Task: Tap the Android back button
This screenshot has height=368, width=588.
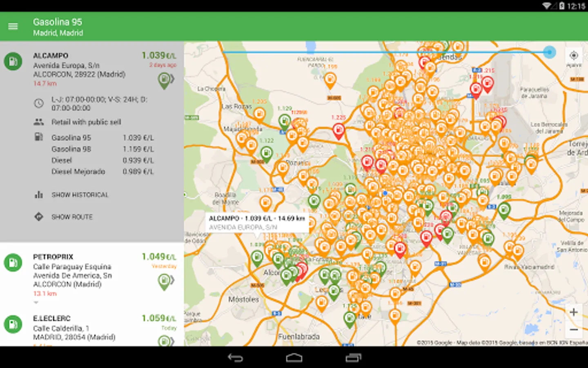Action: [235, 358]
